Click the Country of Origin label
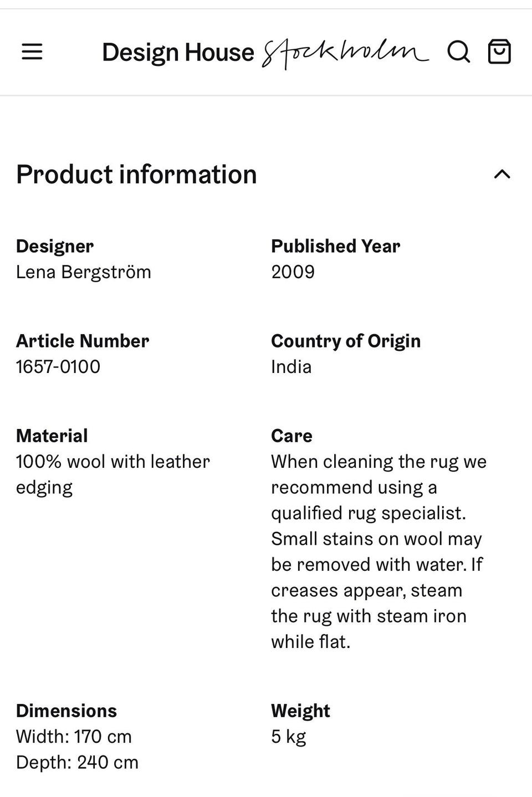The height and width of the screenshot is (797, 532). [346, 341]
